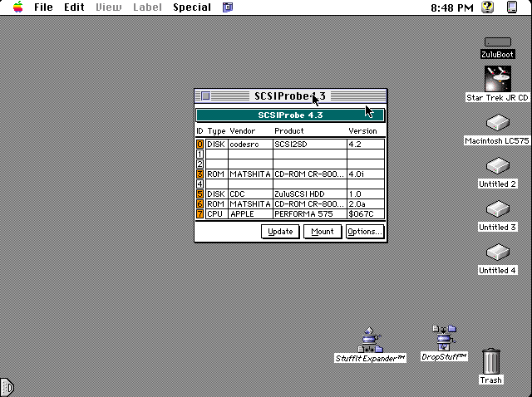Open SCSIProbe Options dialog
Image resolution: width=532 pixels, height=397 pixels.
(x=365, y=232)
